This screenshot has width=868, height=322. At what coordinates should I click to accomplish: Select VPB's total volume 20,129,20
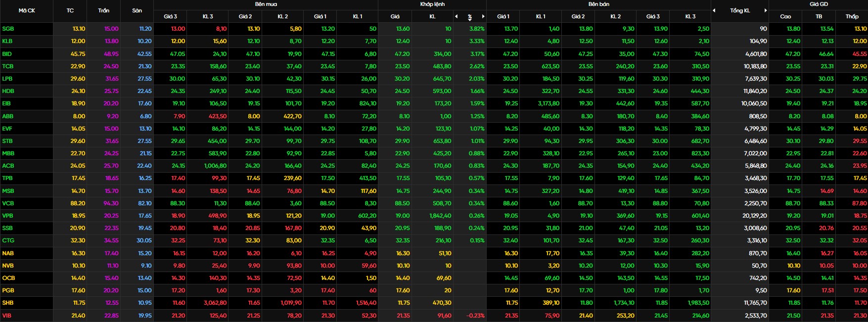pos(755,216)
